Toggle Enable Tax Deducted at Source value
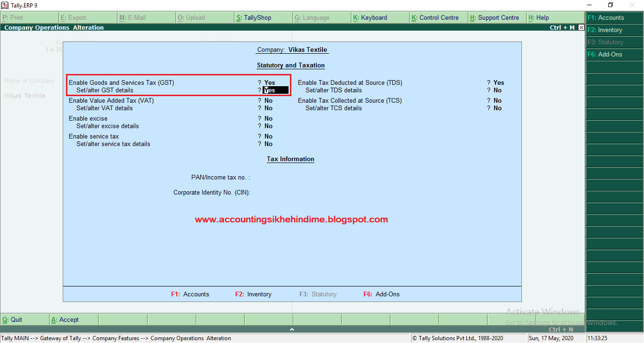 (499, 82)
